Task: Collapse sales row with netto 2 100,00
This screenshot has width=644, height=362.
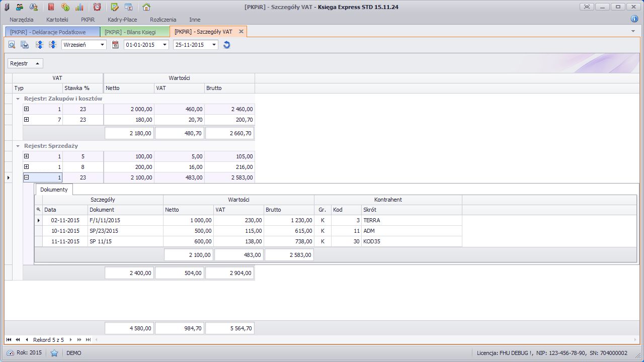Action: 27,177
